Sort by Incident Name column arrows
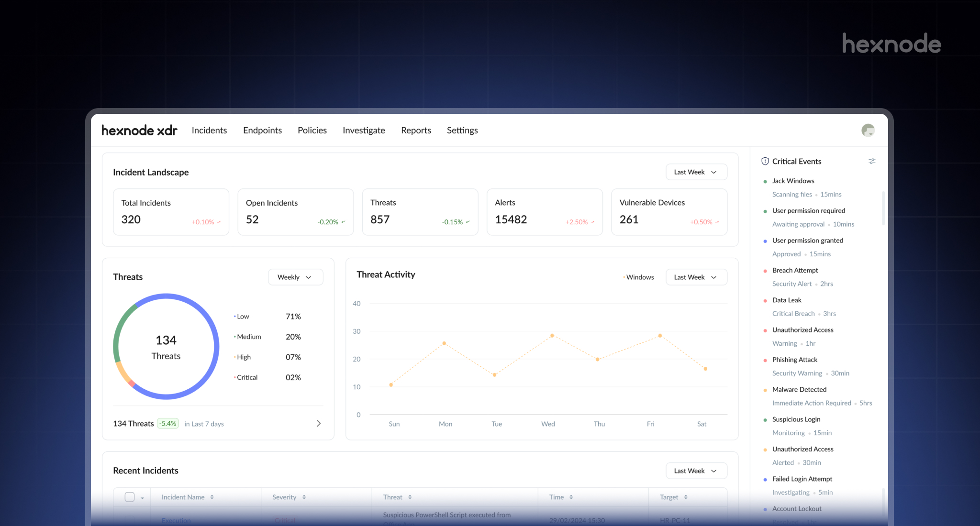 pos(212,497)
